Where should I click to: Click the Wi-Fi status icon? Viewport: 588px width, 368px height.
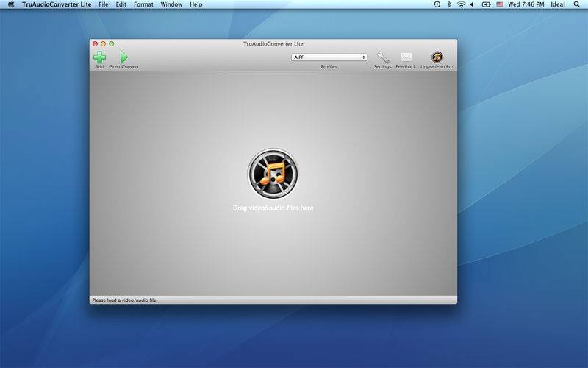tap(461, 4)
